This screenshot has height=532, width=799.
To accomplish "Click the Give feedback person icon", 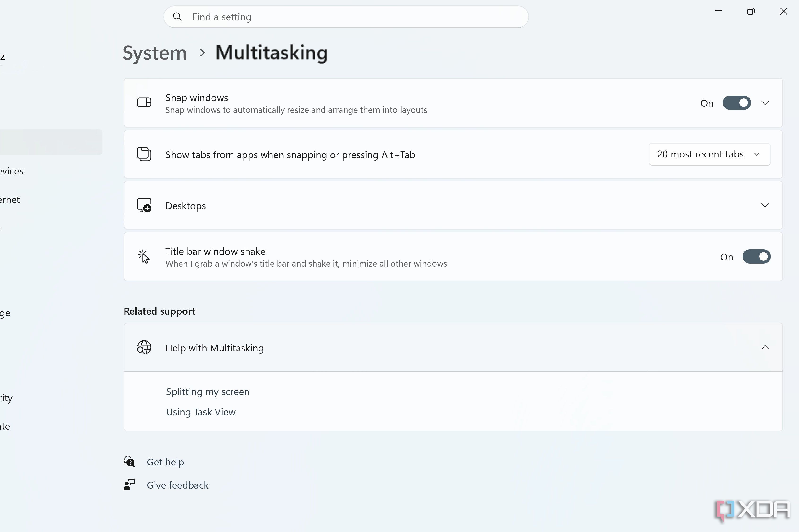I will (x=129, y=485).
